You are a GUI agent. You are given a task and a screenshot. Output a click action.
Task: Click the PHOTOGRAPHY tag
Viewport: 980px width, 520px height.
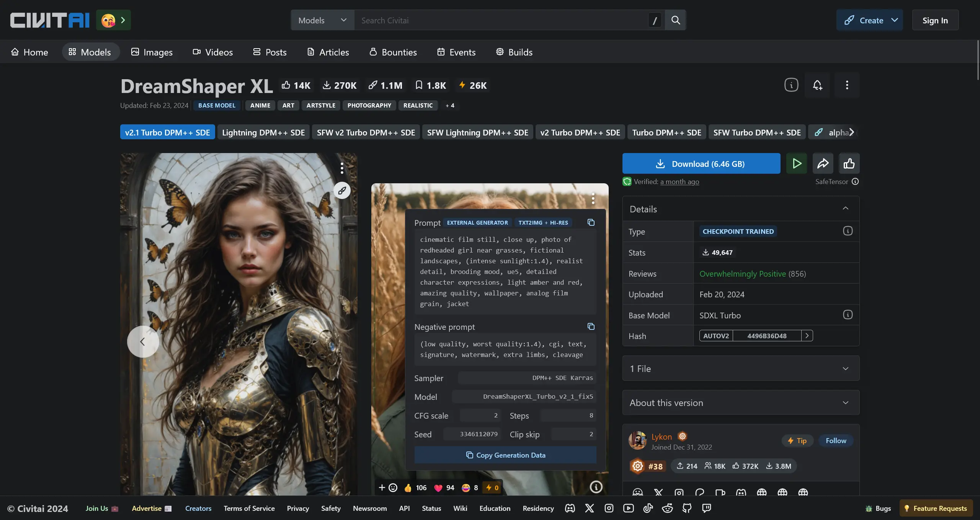(x=369, y=106)
